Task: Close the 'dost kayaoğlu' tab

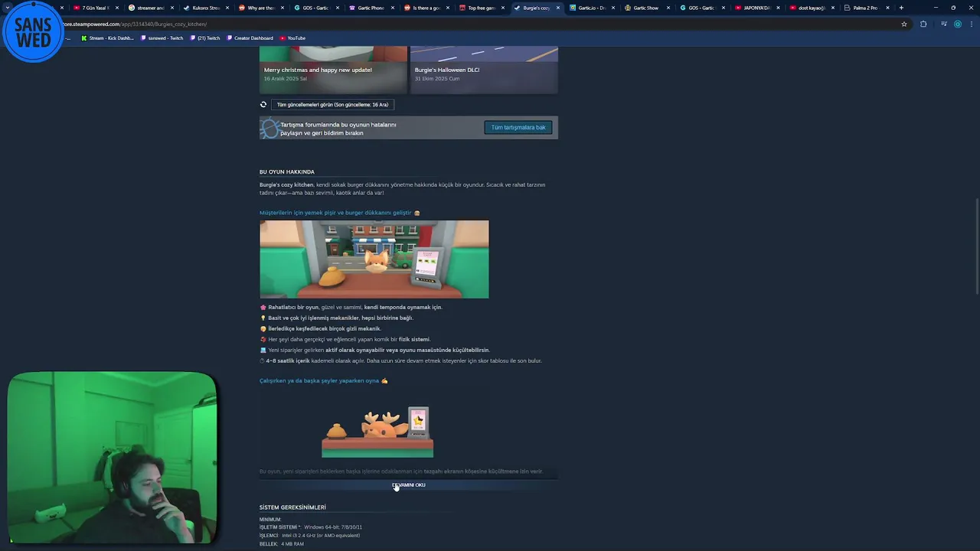Action: point(834,8)
